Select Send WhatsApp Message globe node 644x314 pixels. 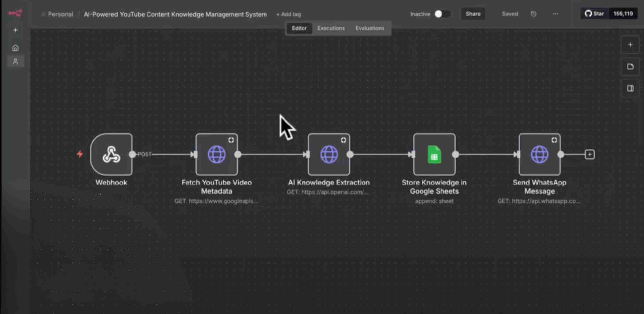(539, 154)
